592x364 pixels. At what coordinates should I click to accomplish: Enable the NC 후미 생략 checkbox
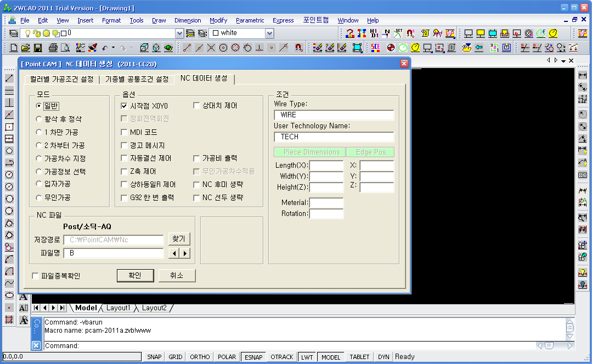click(196, 184)
